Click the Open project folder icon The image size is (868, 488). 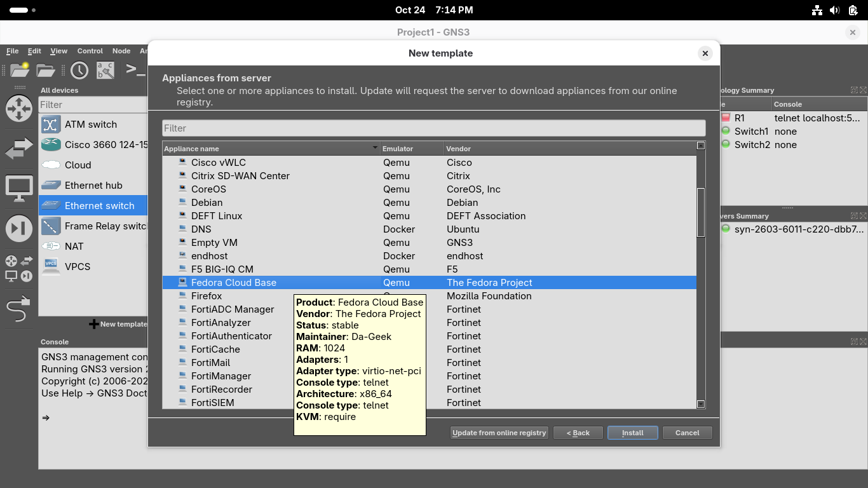(46, 70)
